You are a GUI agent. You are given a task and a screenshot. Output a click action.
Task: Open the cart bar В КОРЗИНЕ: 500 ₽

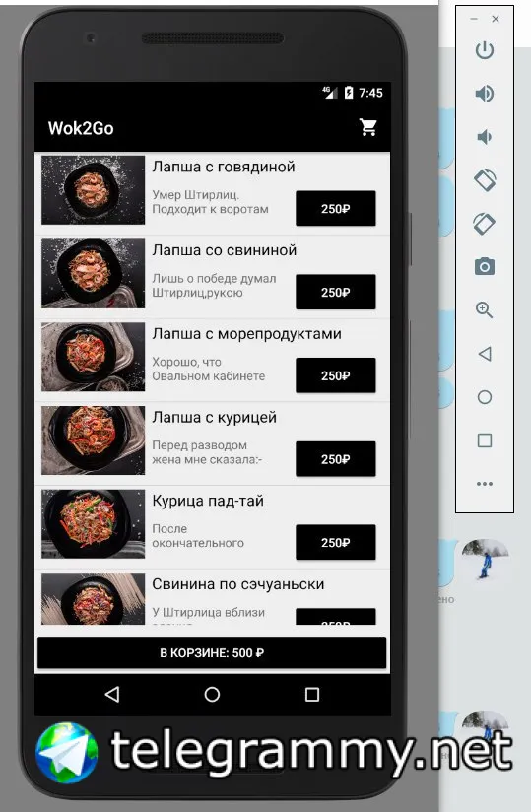[212, 653]
